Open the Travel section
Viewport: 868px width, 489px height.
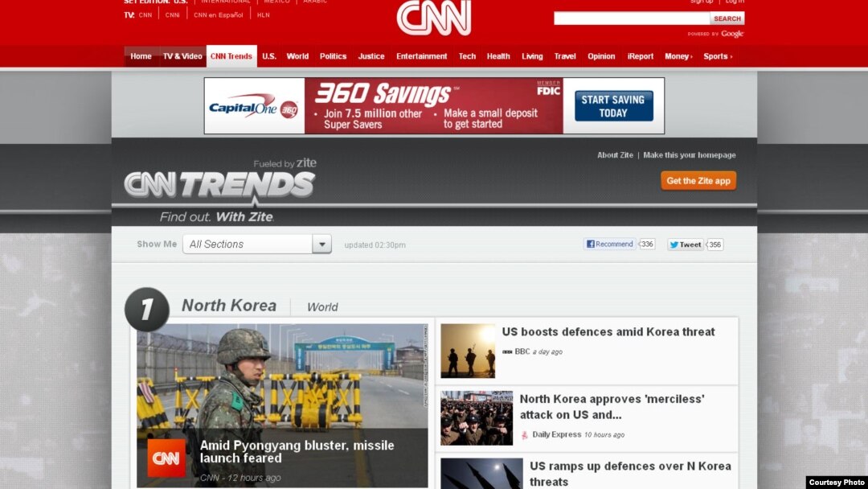pyautogui.click(x=565, y=56)
